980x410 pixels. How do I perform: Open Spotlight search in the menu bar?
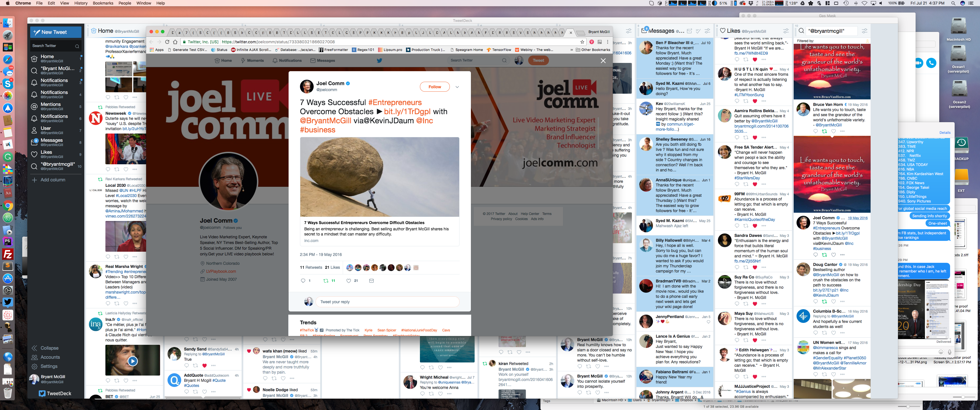[x=954, y=3]
